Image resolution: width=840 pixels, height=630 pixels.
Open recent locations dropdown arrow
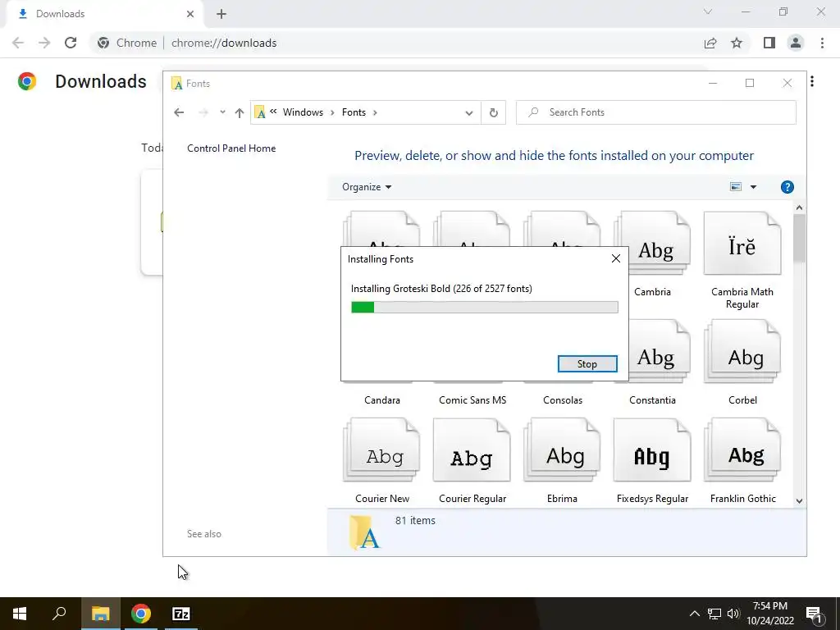222,112
